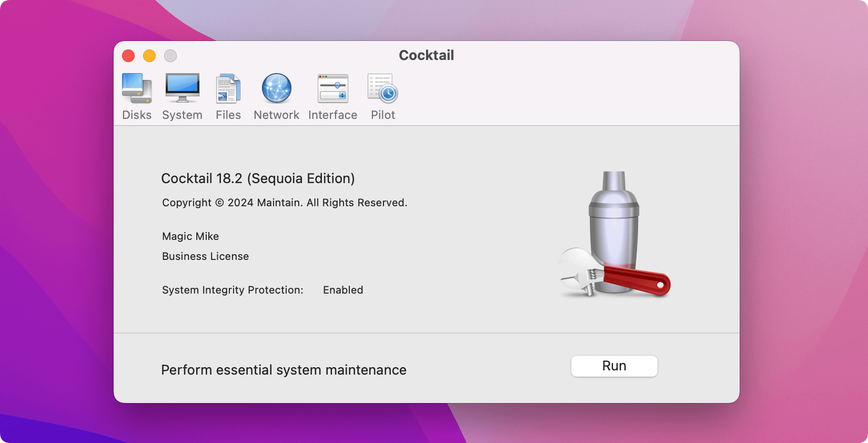The image size is (868, 443).
Task: Click the Cocktail window title
Action: [x=426, y=55]
